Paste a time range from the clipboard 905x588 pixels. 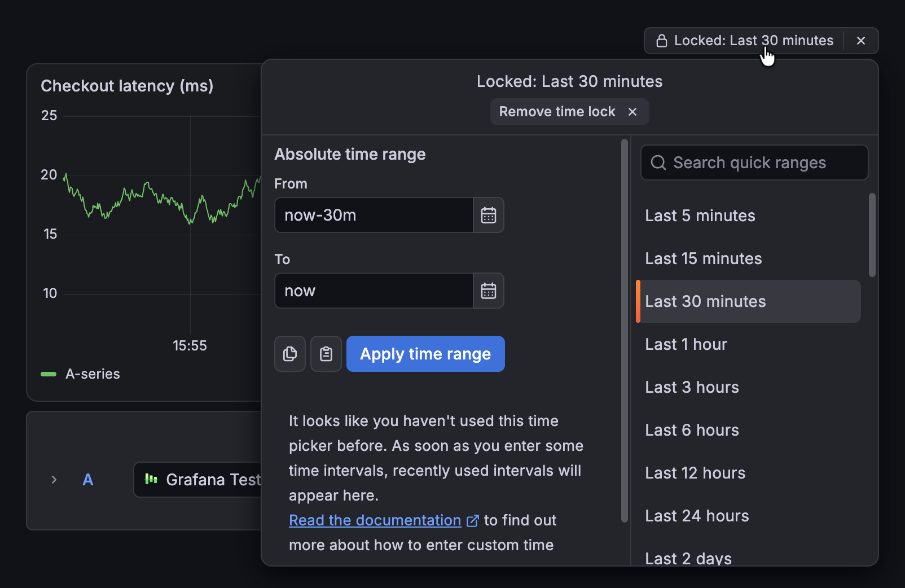[326, 354]
